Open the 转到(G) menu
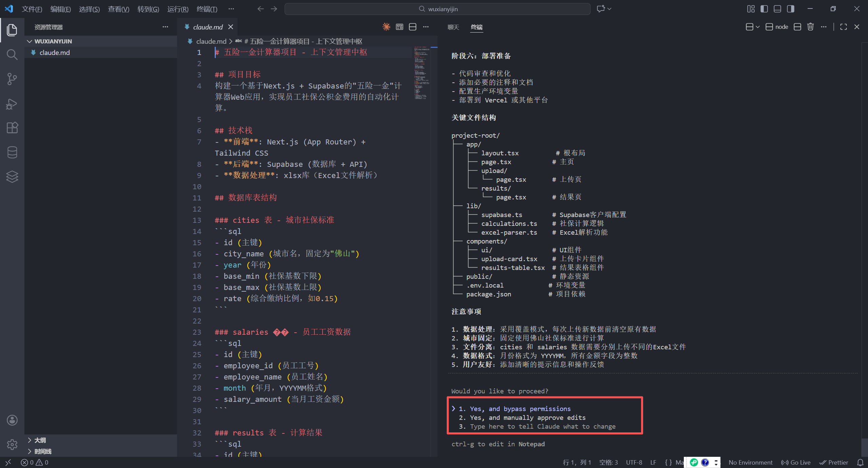The width and height of the screenshot is (868, 468). click(148, 9)
